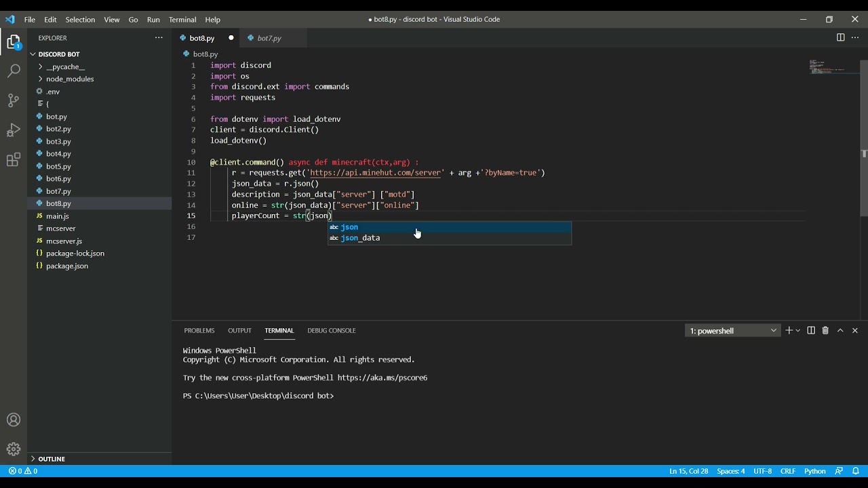Open the Extensions view
This screenshot has height=488, width=868.
[x=14, y=160]
